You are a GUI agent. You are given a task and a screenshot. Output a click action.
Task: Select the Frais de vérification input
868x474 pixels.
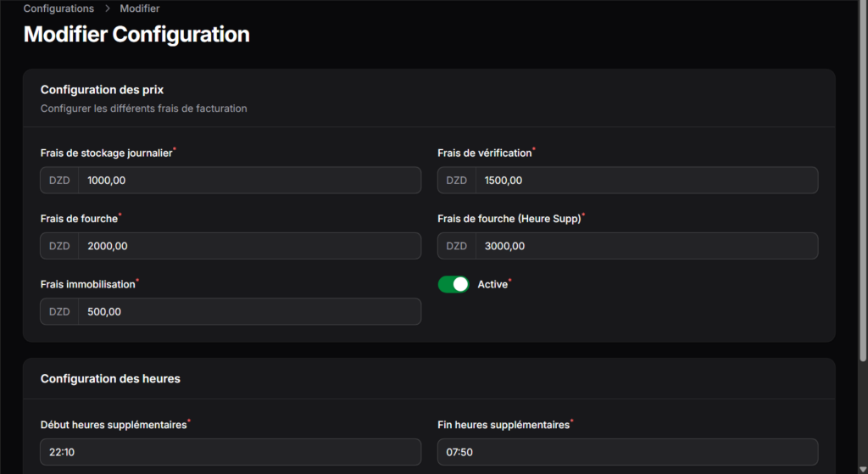[x=646, y=181]
